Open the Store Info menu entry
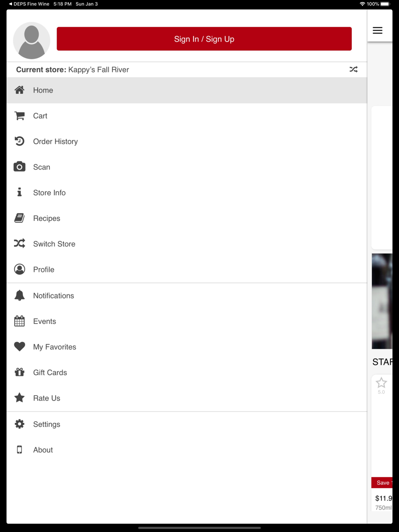 point(187,193)
